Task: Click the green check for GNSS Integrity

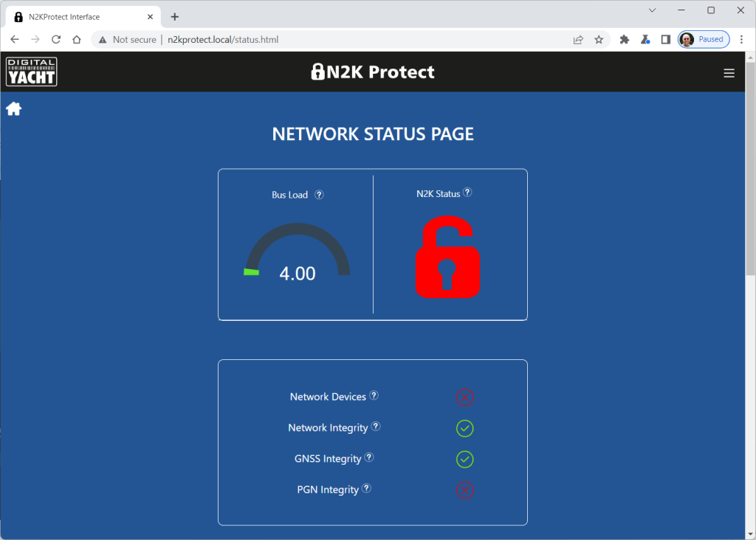Action: (464, 460)
